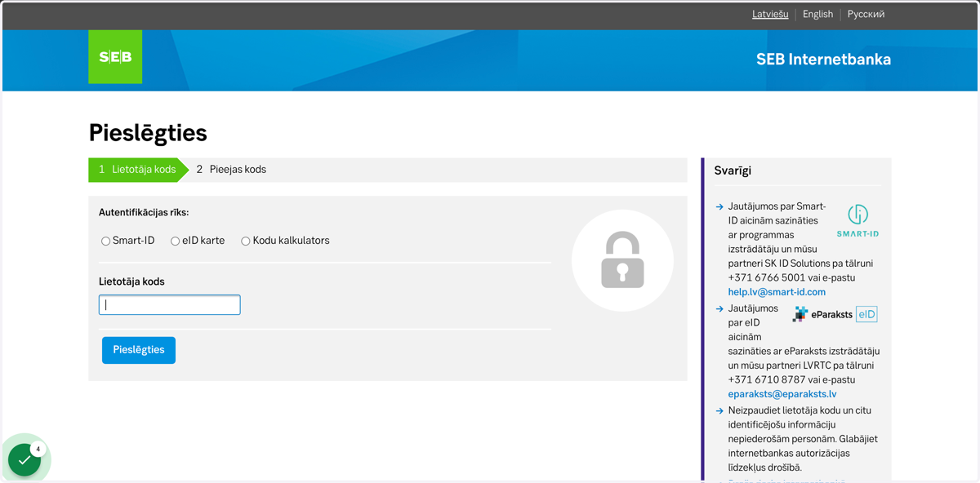Click the Autentifikācijas rīks label
The height and width of the screenshot is (483, 980).
coord(144,212)
